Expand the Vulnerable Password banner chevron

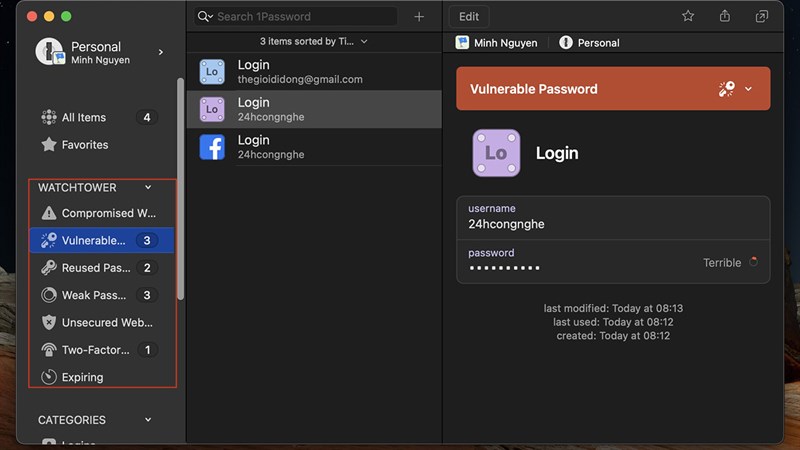click(749, 89)
